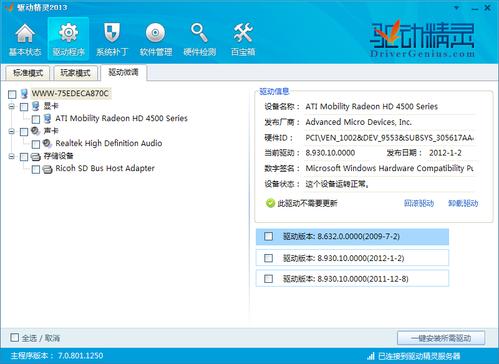Click the Ricoh SD Bus Host Adapter icon
This screenshot has height=364, width=499.
[x=48, y=169]
